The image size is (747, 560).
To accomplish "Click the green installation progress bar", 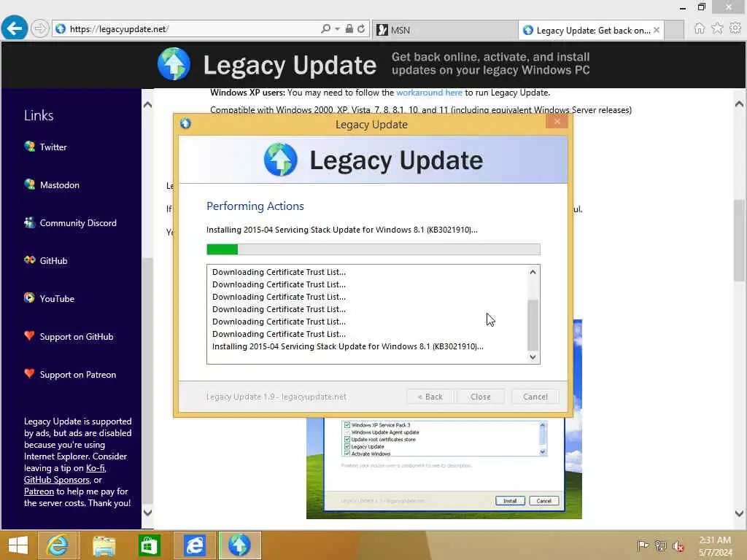I will 373,249.
